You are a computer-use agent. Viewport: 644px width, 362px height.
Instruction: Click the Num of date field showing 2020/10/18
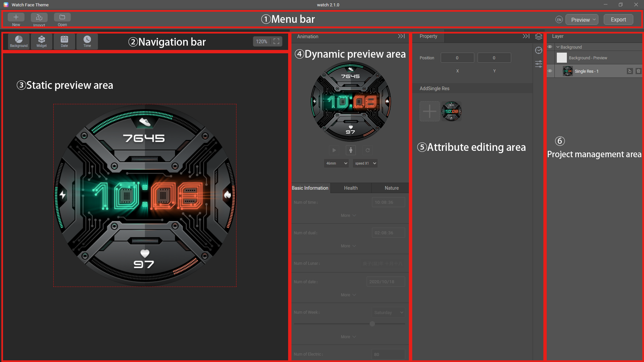pos(386,282)
